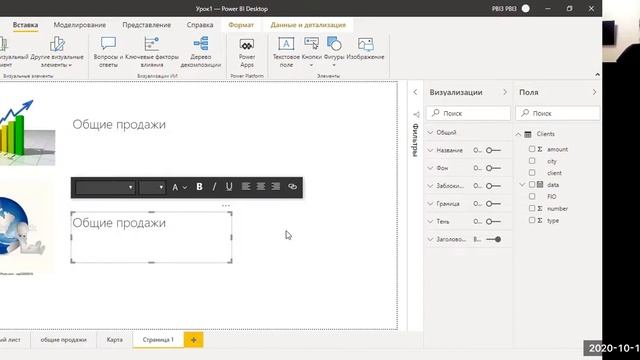Open the Формат ribbon tab

[x=241, y=25]
